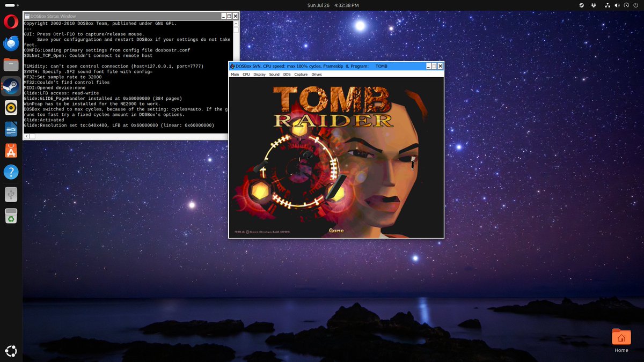Open the clock showing Sun Jul 26 4:32:38 PM

coord(332,5)
